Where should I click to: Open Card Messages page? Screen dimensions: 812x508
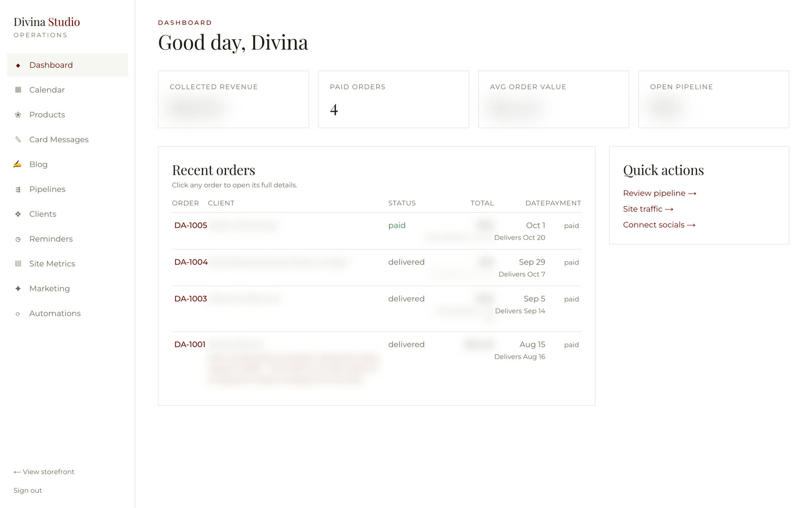tap(67, 140)
